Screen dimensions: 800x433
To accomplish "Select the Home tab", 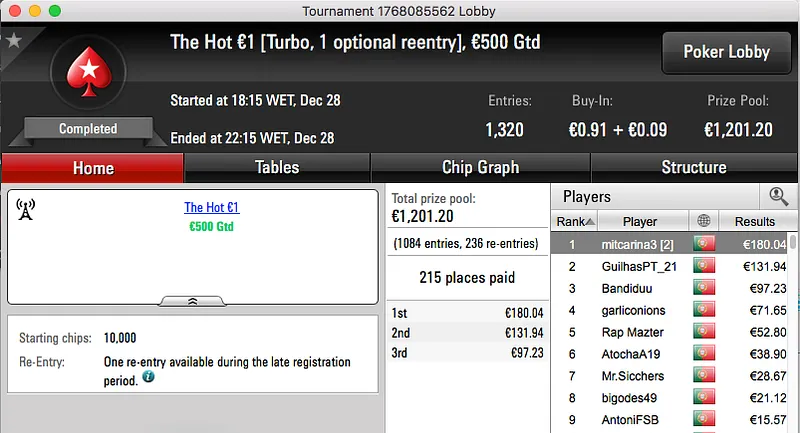I will pos(93,168).
